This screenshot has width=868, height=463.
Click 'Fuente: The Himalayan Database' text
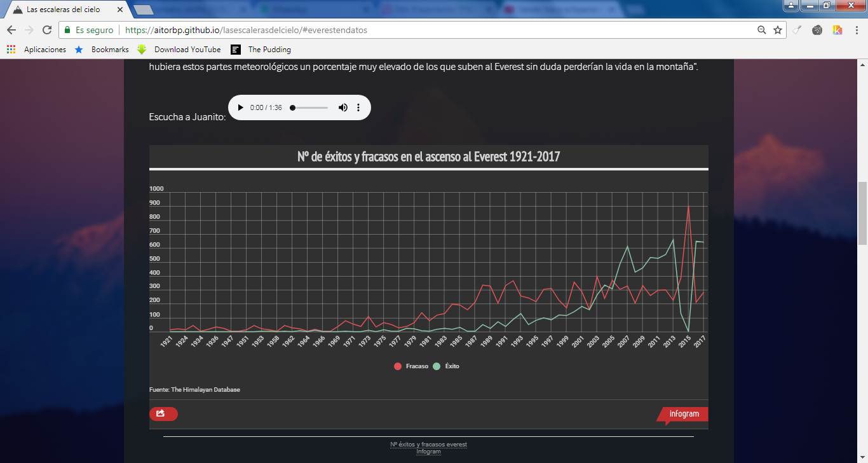coord(195,389)
